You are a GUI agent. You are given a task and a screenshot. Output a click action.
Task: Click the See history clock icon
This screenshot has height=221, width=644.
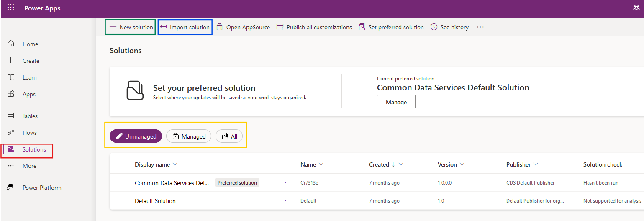pyautogui.click(x=434, y=27)
